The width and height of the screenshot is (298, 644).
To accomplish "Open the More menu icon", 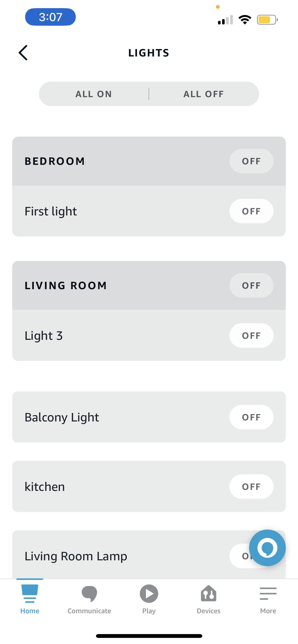I will coord(268,593).
